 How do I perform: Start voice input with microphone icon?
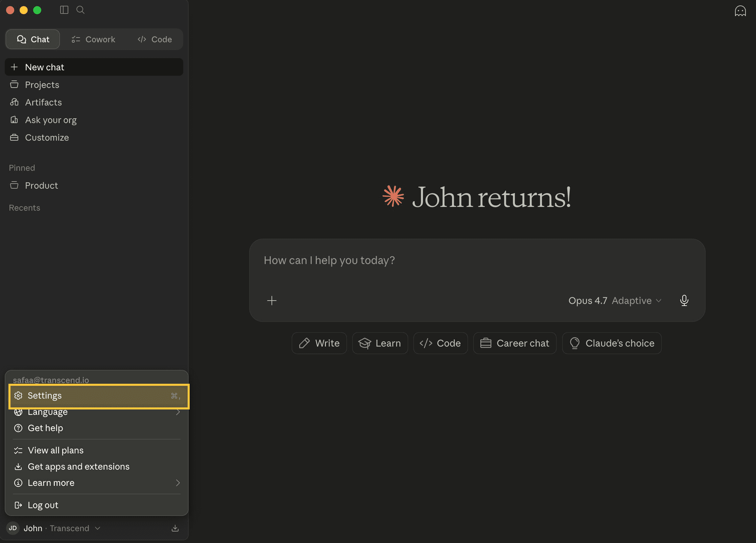(684, 300)
